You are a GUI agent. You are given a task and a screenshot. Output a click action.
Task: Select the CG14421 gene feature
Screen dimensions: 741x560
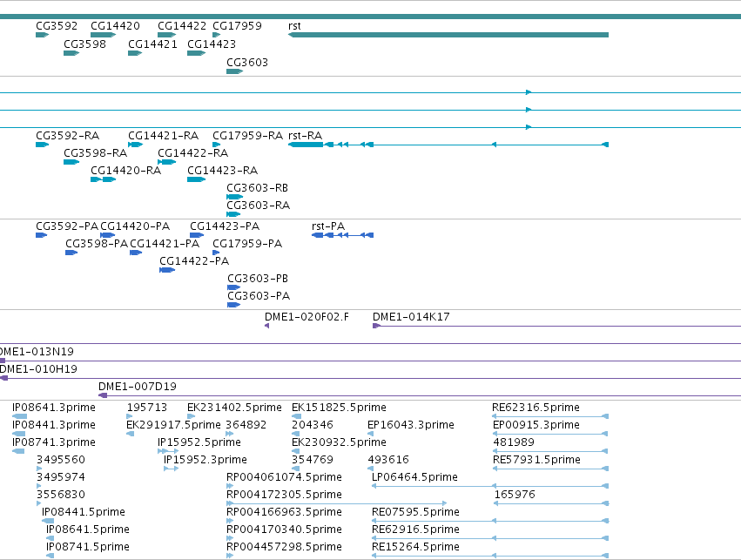pyautogui.click(x=135, y=53)
